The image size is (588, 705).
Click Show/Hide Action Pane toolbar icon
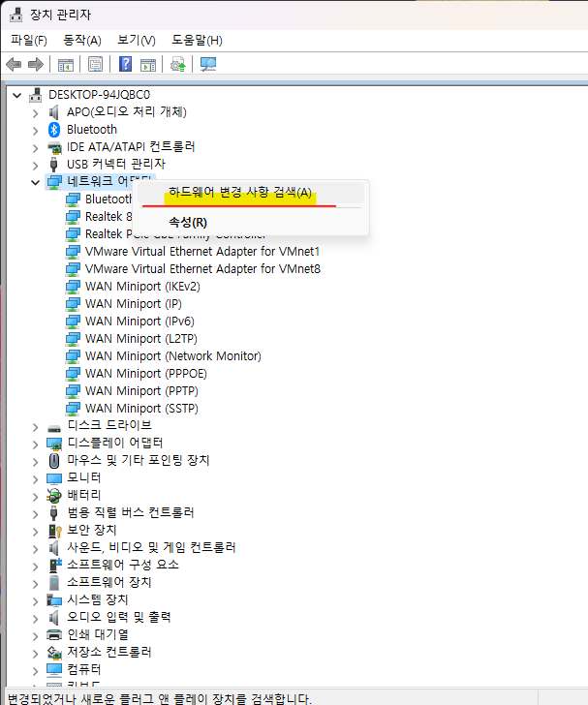pos(148,65)
